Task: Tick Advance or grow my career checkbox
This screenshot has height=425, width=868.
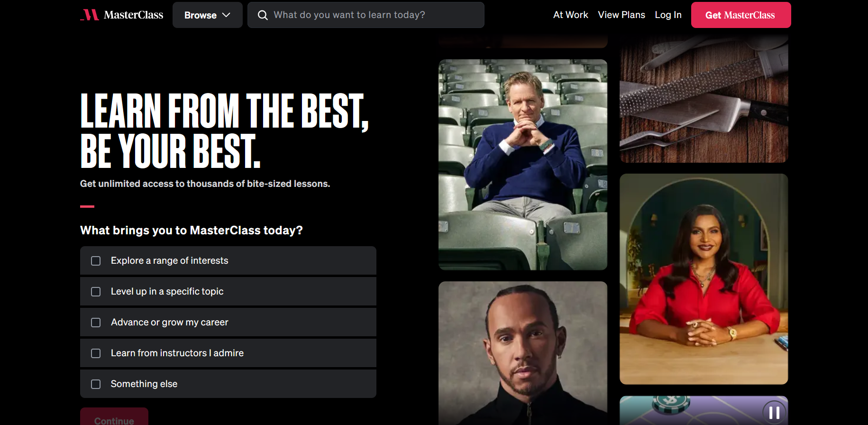Action: tap(96, 323)
